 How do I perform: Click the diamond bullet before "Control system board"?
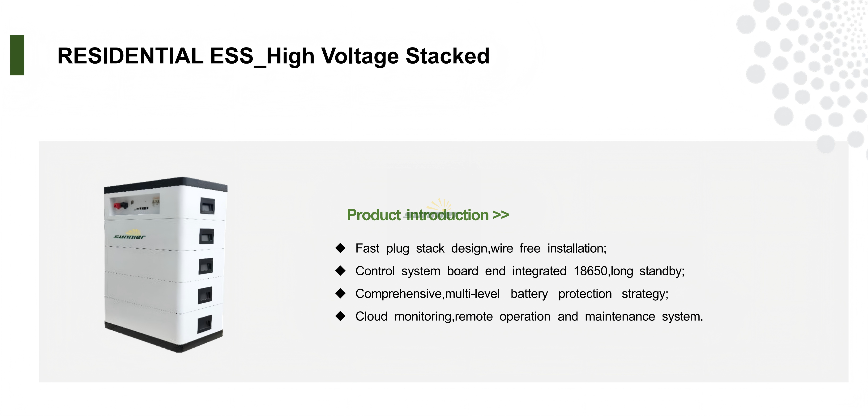click(340, 271)
